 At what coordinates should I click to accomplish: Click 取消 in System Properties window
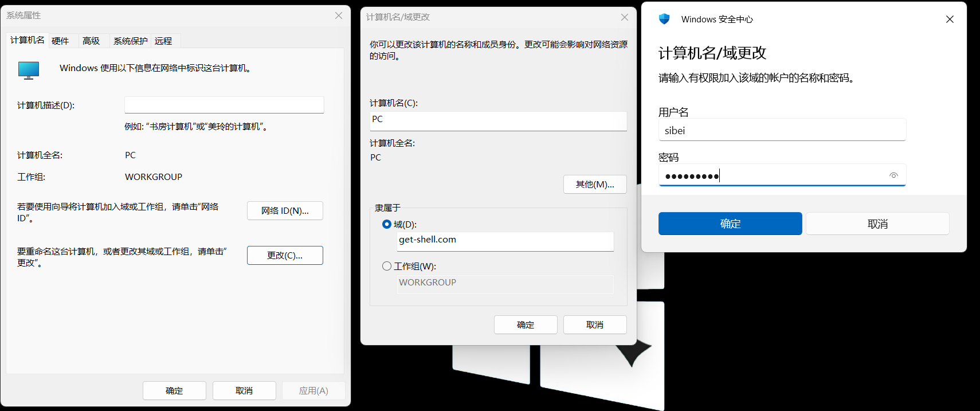tap(244, 390)
